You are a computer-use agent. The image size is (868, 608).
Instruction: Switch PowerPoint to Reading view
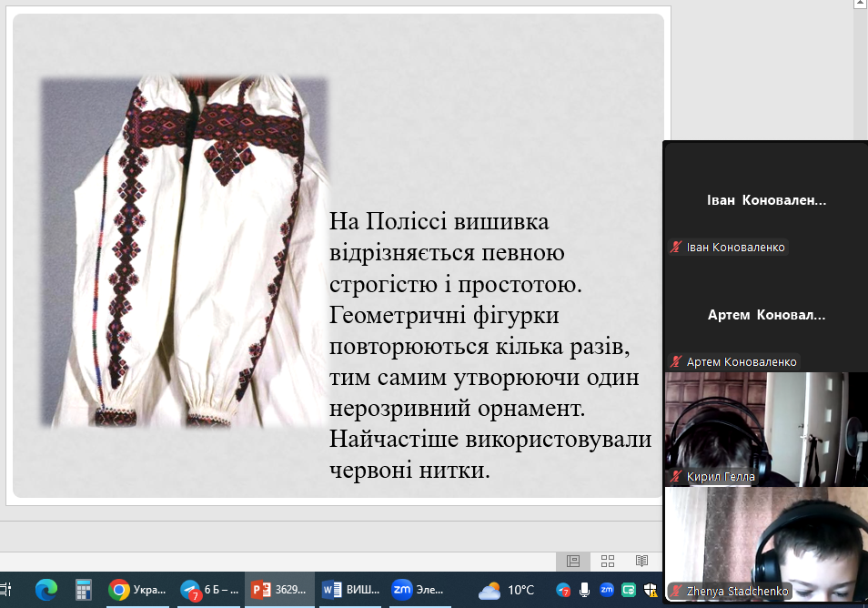pos(642,561)
